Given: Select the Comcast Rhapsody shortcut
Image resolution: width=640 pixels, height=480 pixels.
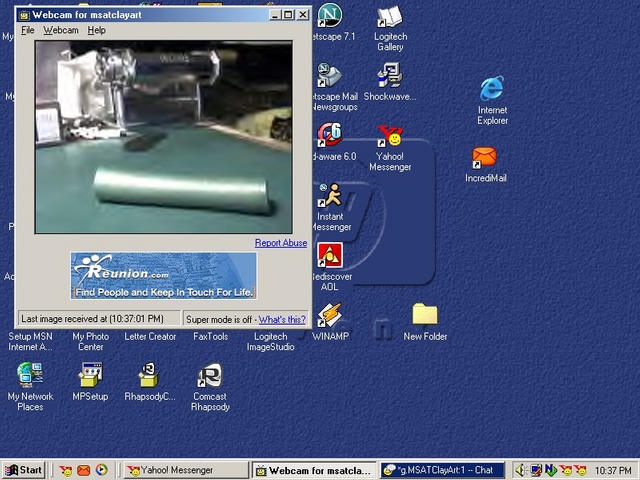Looking at the screenshot, I should 210,376.
